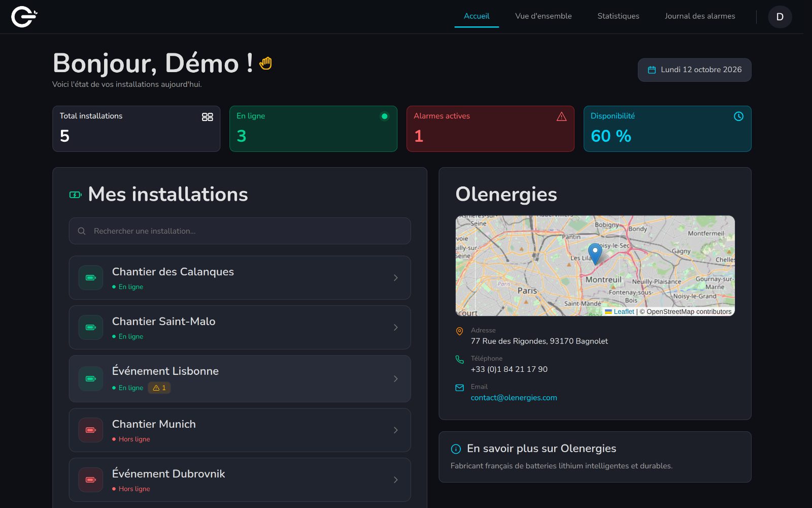Switch to the Vue d'ensemble tab

[543, 16]
